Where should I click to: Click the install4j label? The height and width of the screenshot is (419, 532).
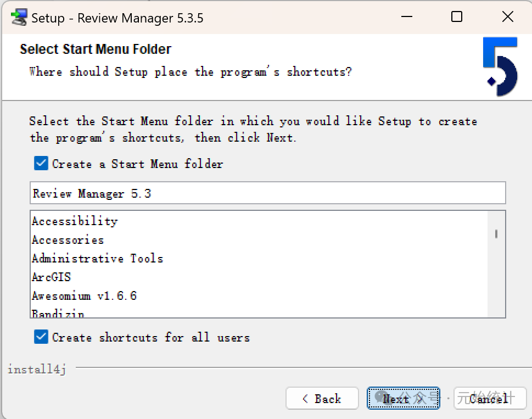point(37,370)
